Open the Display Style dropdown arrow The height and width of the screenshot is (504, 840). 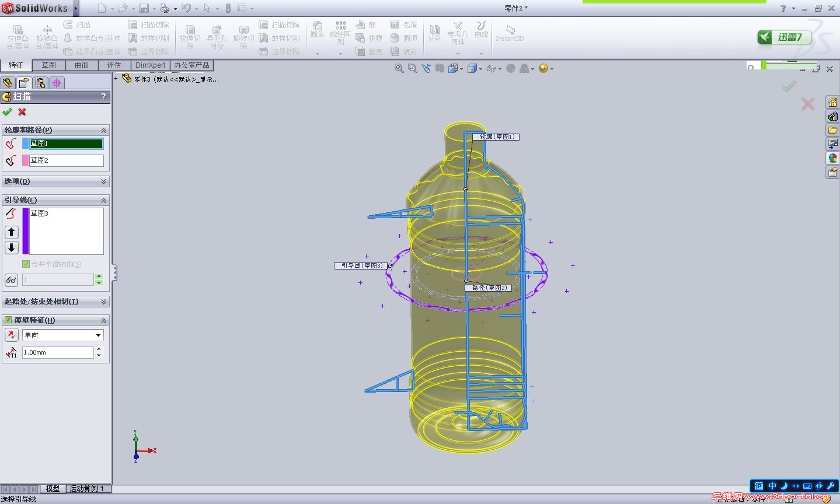(482, 69)
